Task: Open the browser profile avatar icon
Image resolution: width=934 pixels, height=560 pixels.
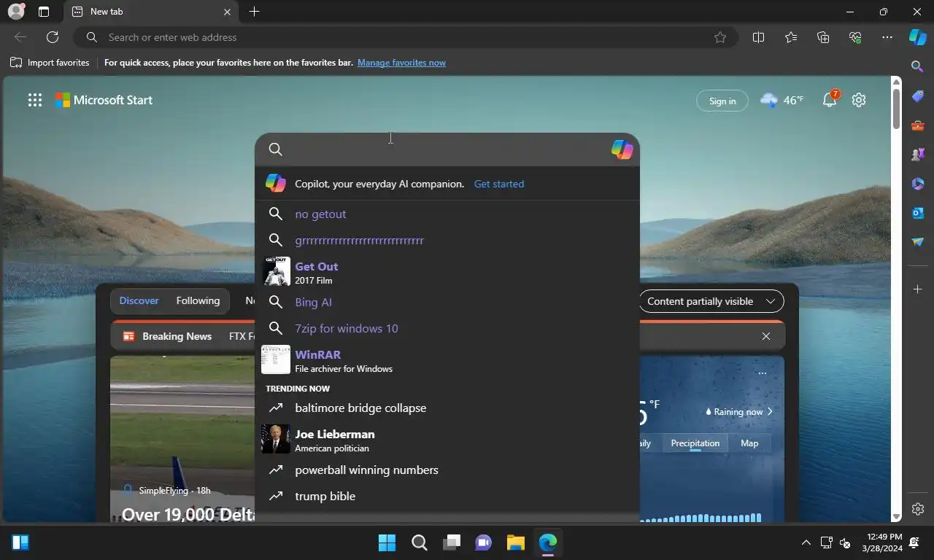Action: (15, 12)
